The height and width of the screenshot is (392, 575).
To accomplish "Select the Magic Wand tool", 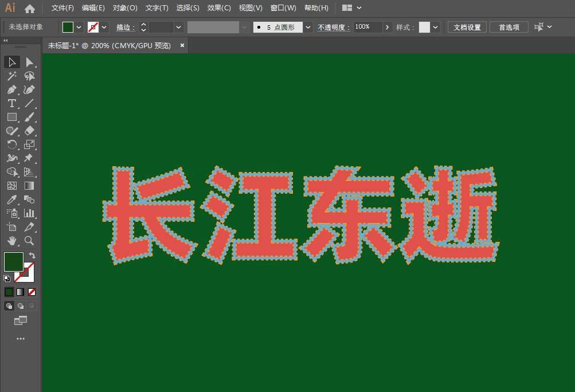I will coord(11,76).
